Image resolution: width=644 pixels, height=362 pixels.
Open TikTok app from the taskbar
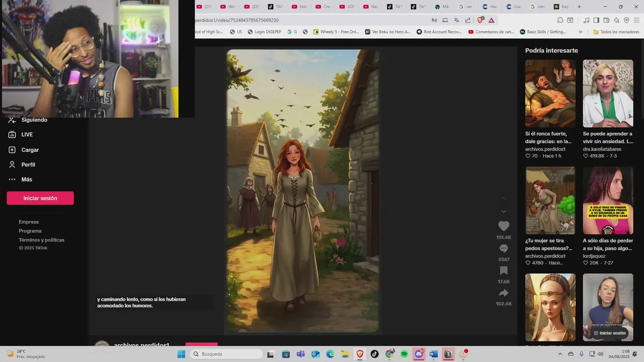pos(374,354)
